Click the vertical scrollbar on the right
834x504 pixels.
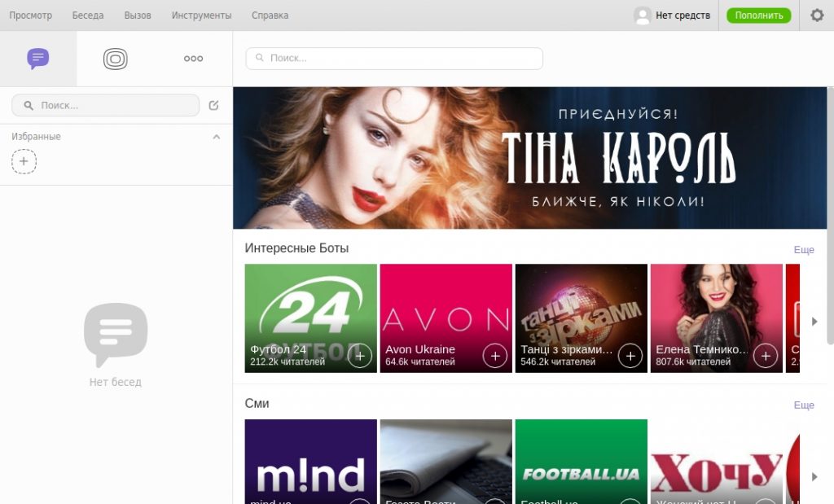(x=830, y=215)
